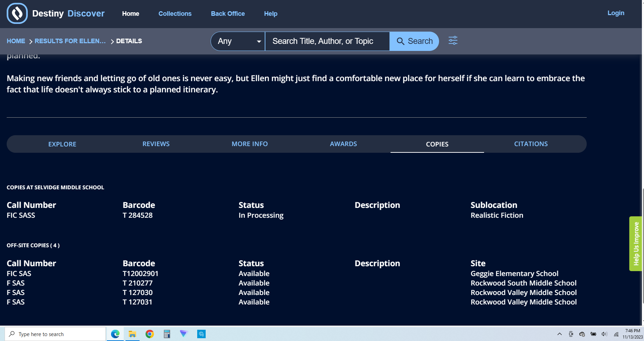Go to HOME breadcrumb
644x341 pixels.
point(16,41)
